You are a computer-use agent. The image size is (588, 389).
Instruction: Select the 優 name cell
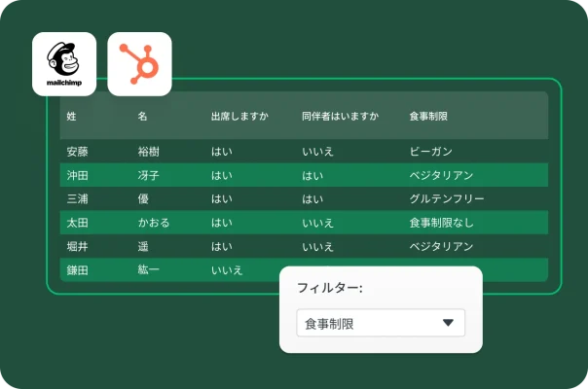tap(143, 198)
